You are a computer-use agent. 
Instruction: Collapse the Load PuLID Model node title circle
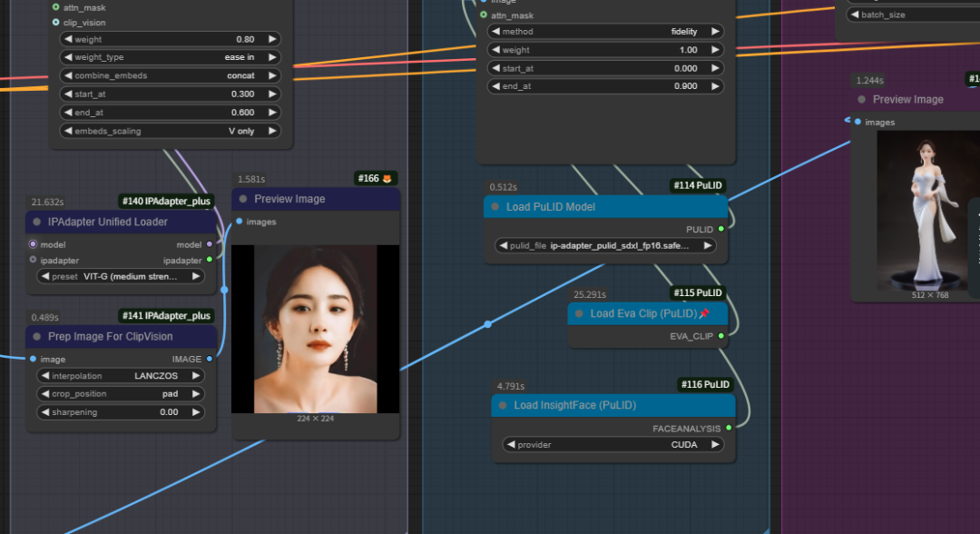(x=495, y=206)
